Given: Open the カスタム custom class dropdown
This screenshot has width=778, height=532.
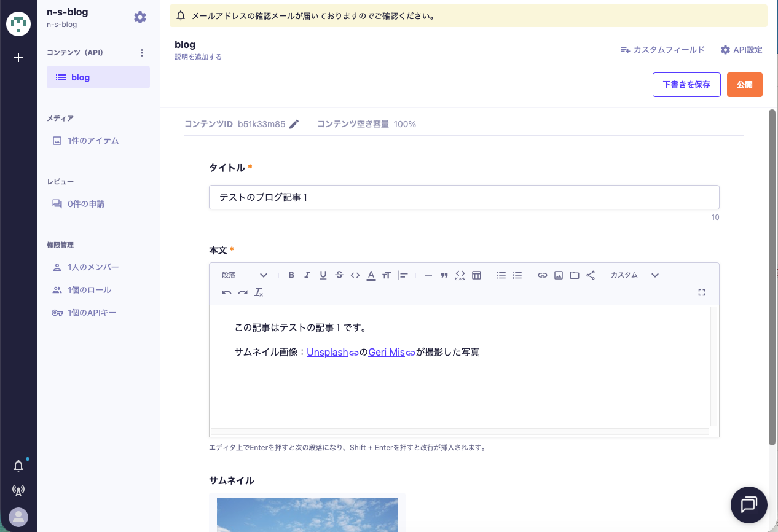Looking at the screenshot, I should coord(635,275).
